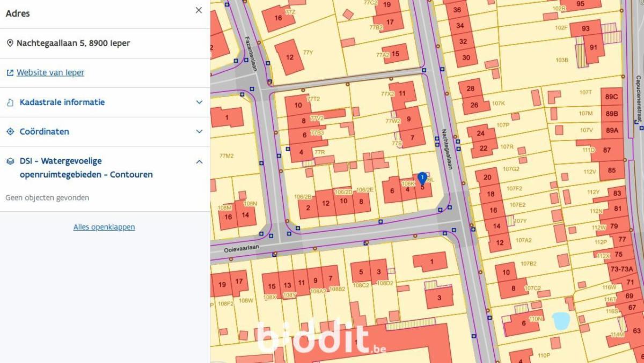Close the Adres panel

199,10
